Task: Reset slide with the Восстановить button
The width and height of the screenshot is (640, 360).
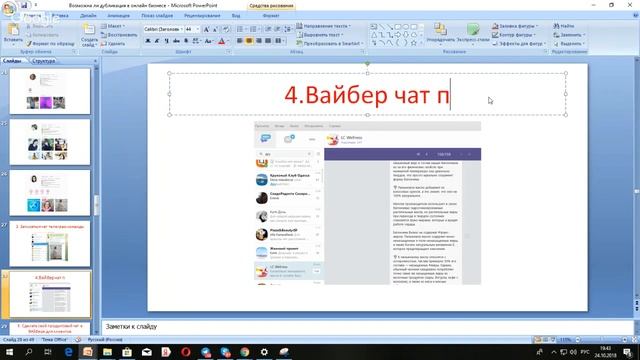Action: click(x=119, y=35)
